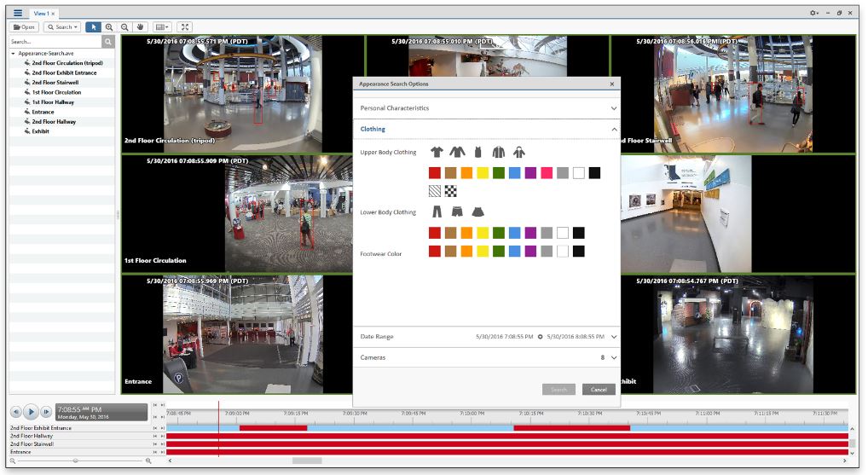Open the Search dropdown in toolbar

[62, 26]
